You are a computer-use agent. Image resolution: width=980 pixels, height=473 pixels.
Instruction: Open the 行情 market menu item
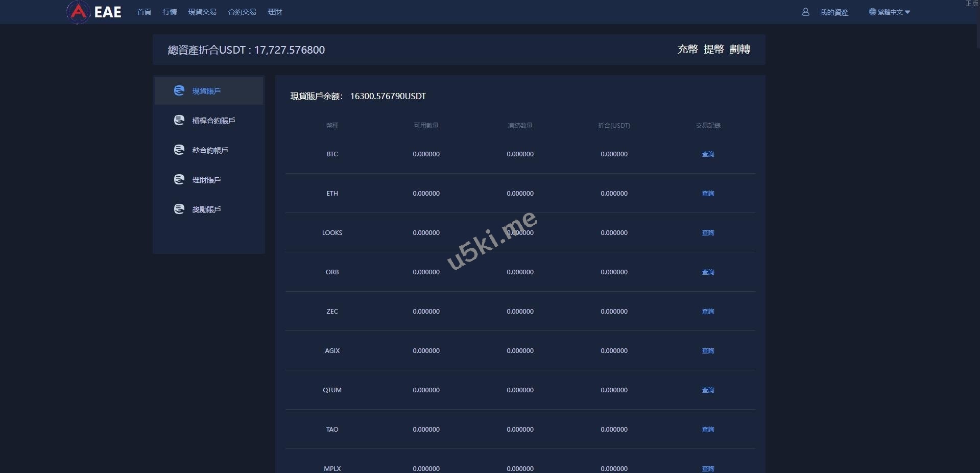pos(170,12)
